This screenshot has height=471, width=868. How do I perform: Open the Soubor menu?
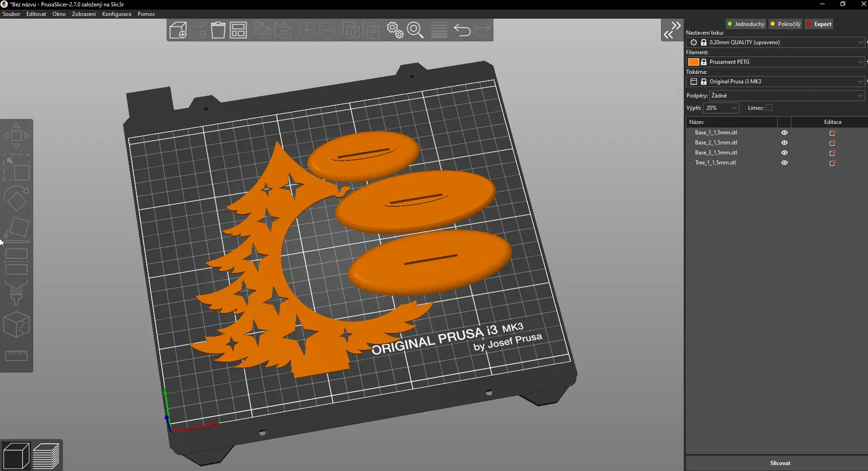click(11, 14)
